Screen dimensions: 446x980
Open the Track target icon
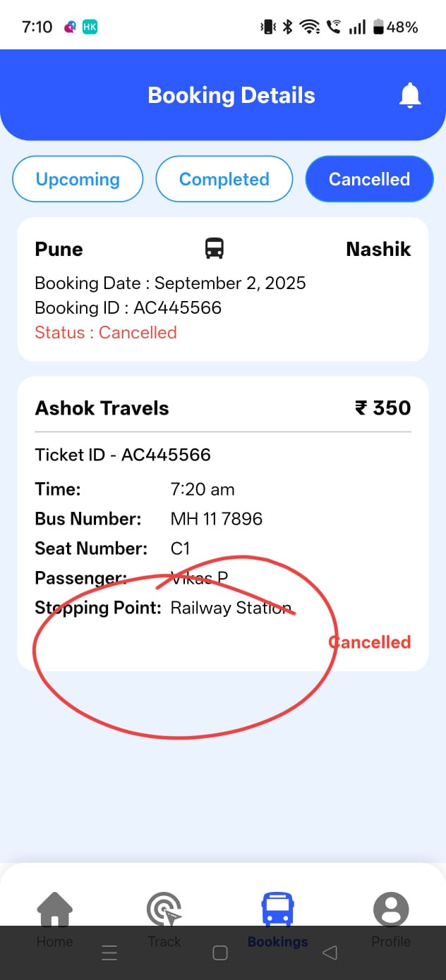coord(164,909)
